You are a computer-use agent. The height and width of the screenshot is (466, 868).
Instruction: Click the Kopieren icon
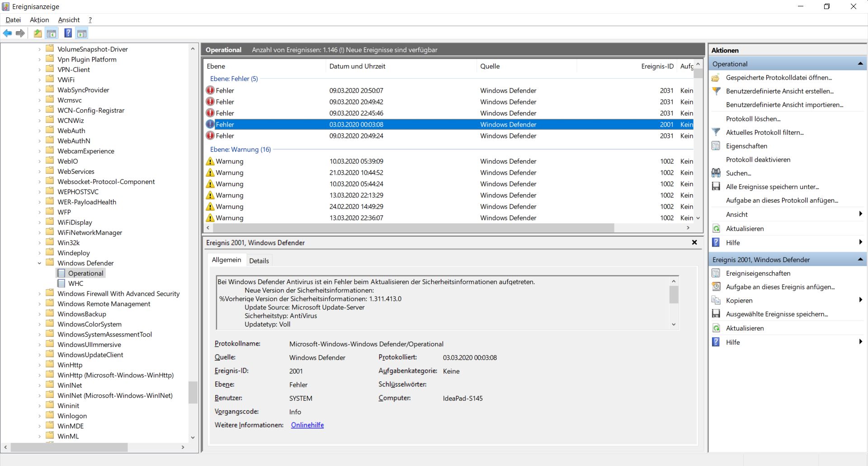[716, 300]
